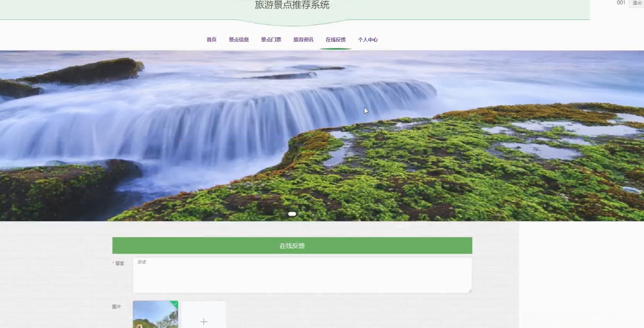
Task: Click the green 在线反馈 form header
Action: coord(292,246)
